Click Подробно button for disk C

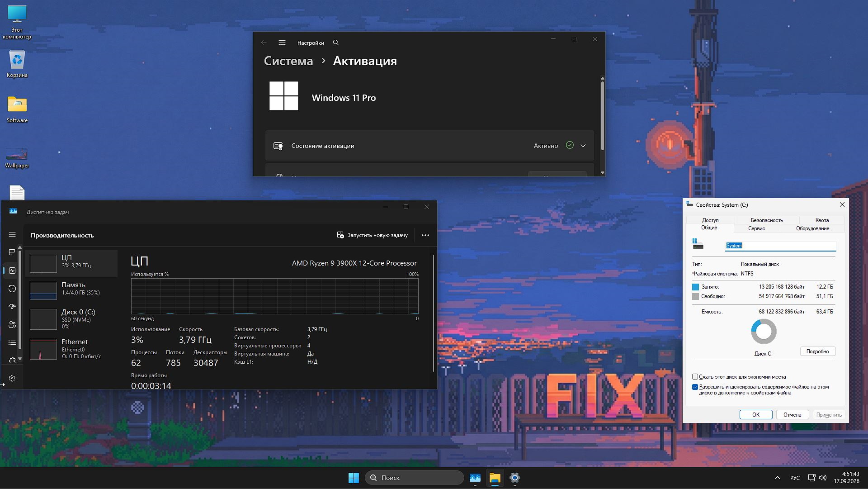coord(817,351)
